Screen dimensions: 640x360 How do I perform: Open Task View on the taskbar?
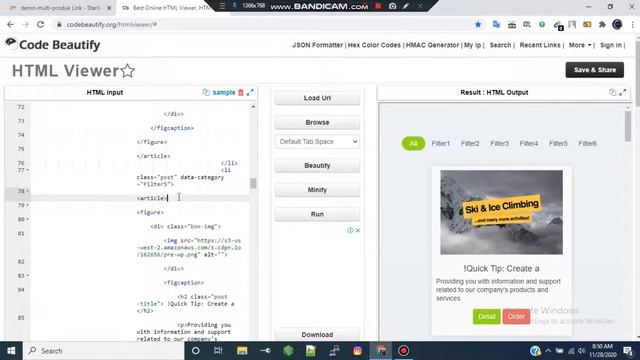tap(218, 351)
